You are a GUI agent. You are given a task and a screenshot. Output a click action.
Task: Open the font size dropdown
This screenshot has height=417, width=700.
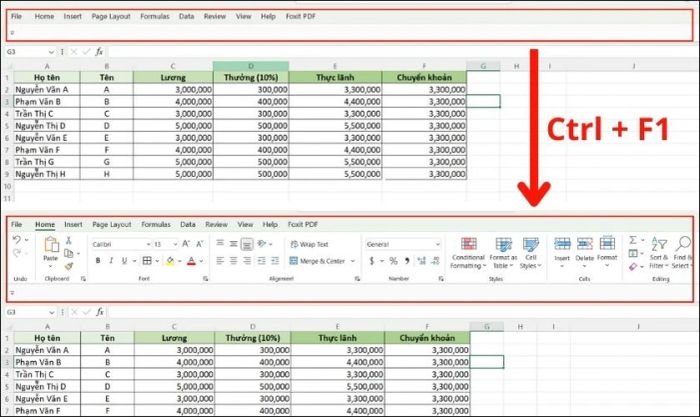[x=175, y=244]
